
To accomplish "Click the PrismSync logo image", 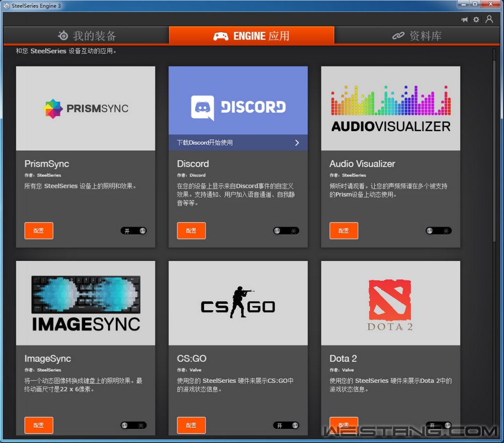I will 86,108.
